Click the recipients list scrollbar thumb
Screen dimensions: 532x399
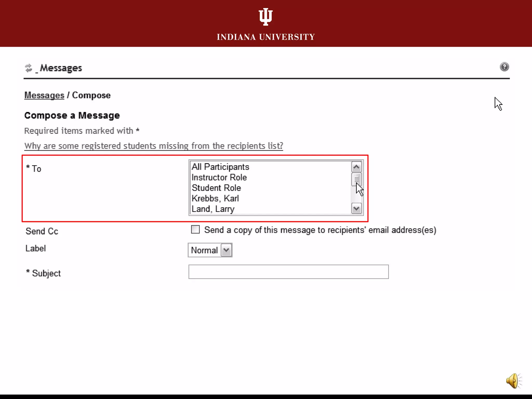[356, 179]
